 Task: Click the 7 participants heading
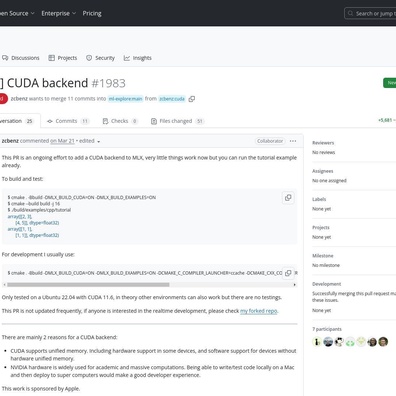tap(327, 329)
